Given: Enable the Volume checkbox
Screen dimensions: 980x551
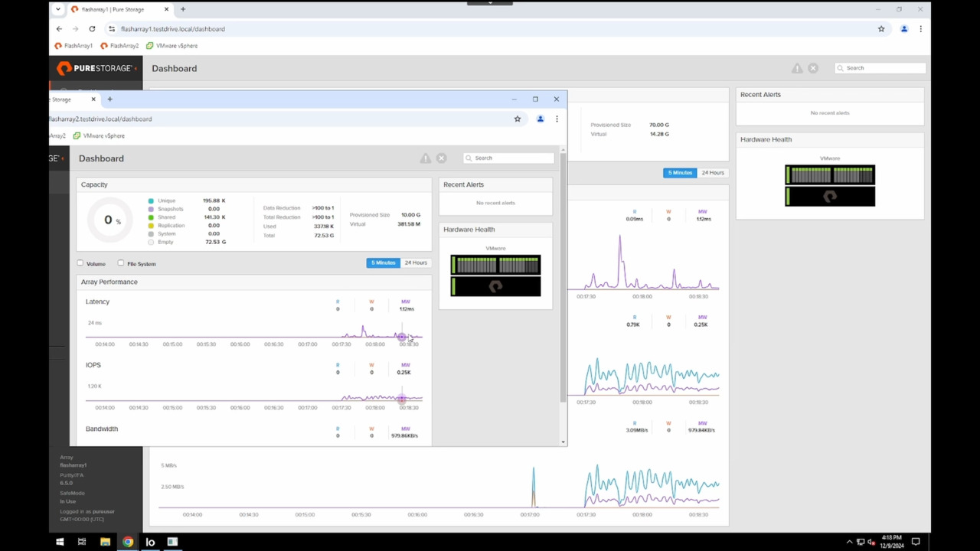Looking at the screenshot, I should tap(80, 263).
